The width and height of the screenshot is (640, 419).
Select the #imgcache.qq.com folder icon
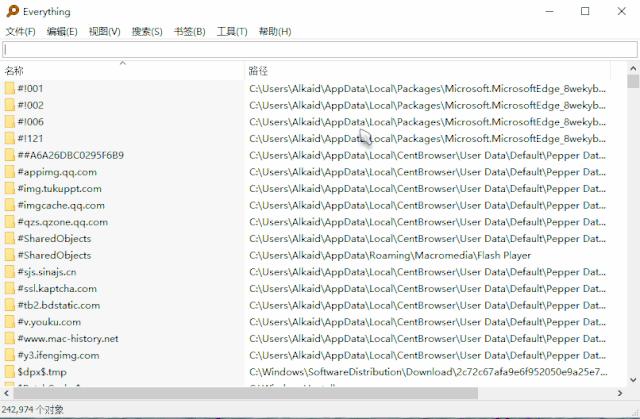click(10, 205)
